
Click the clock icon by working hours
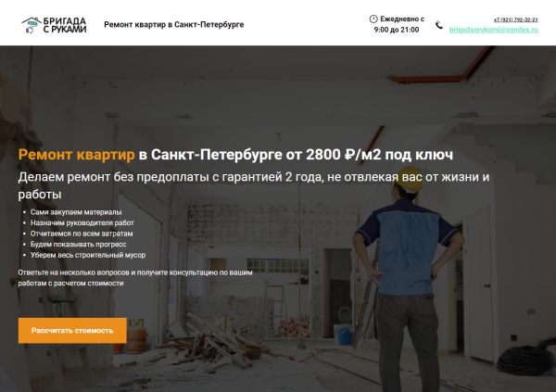click(373, 19)
